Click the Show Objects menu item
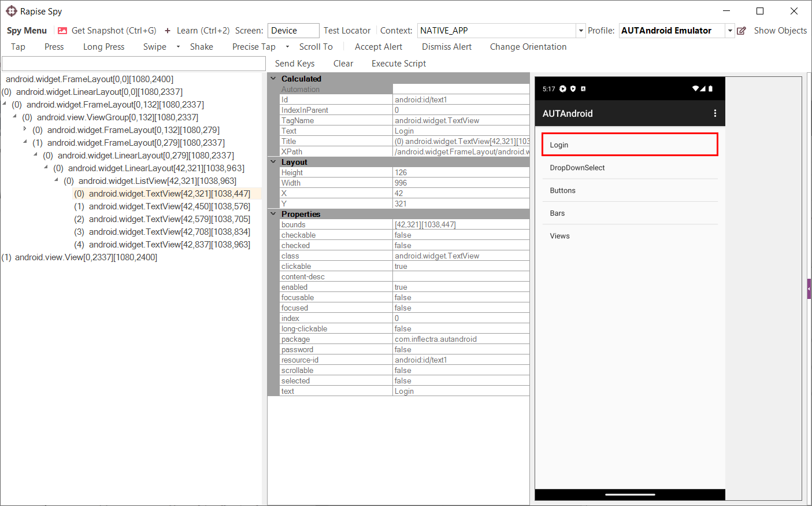This screenshot has height=506, width=812. 780,31
